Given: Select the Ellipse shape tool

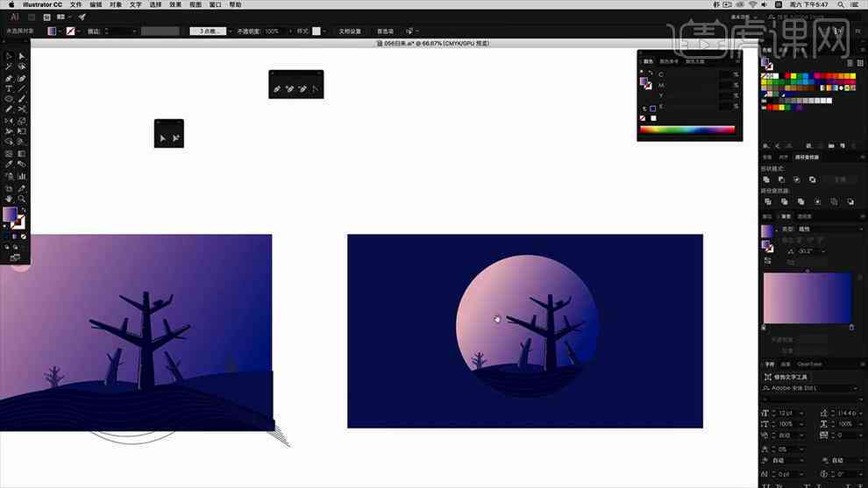Looking at the screenshot, I should tap(9, 99).
